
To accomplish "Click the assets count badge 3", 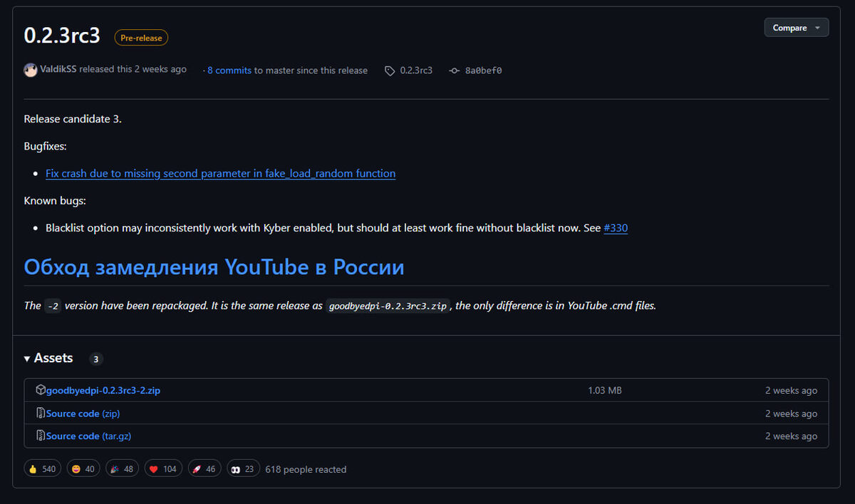I will [96, 359].
